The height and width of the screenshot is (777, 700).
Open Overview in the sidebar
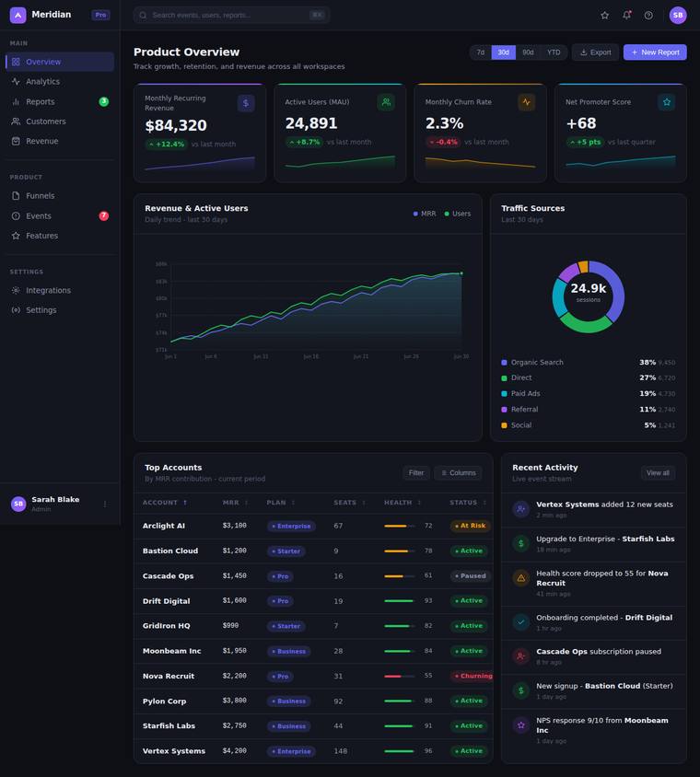click(x=60, y=62)
